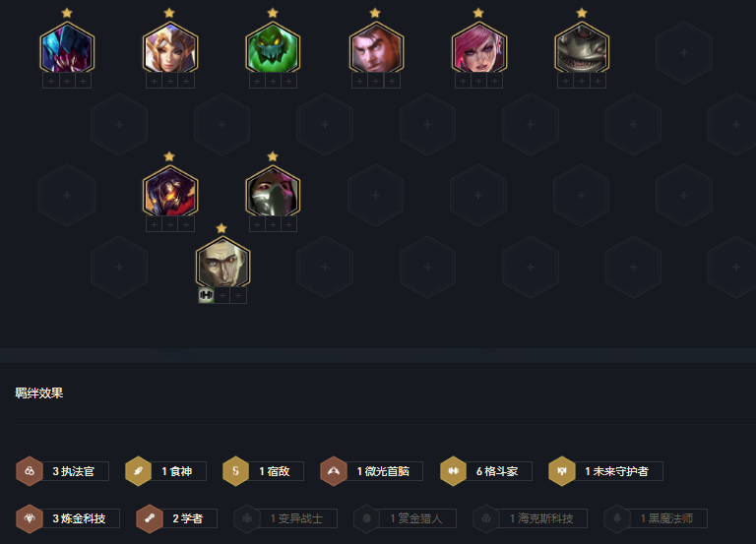Click the inactive 1 海克斯科技 trait
Screen dimensions: 756x544
530,518
